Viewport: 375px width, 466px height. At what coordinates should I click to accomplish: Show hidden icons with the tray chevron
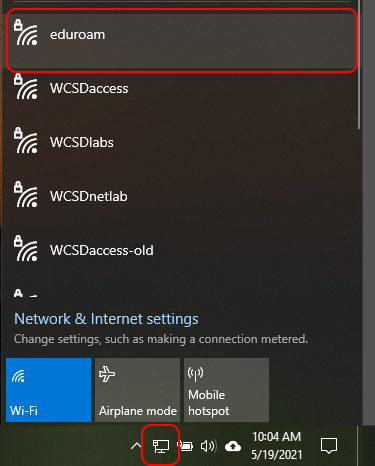tap(136, 446)
